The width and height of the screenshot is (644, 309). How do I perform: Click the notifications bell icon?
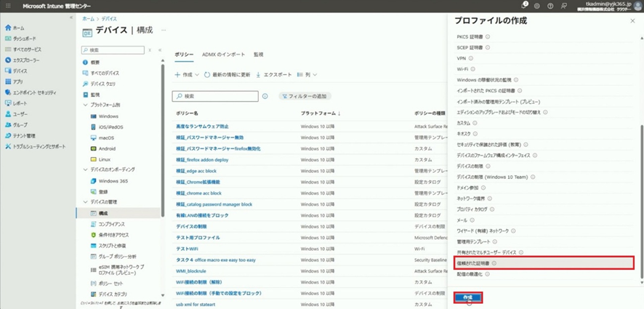(521, 6)
